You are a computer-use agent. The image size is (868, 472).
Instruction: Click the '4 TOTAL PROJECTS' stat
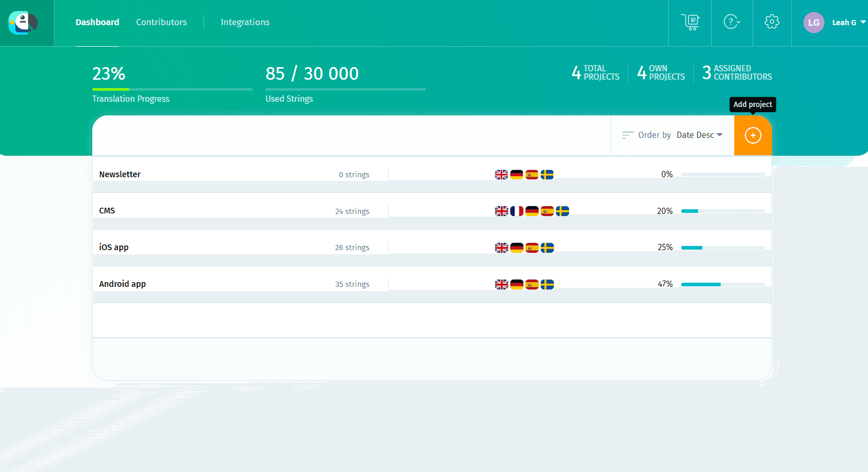coord(596,72)
